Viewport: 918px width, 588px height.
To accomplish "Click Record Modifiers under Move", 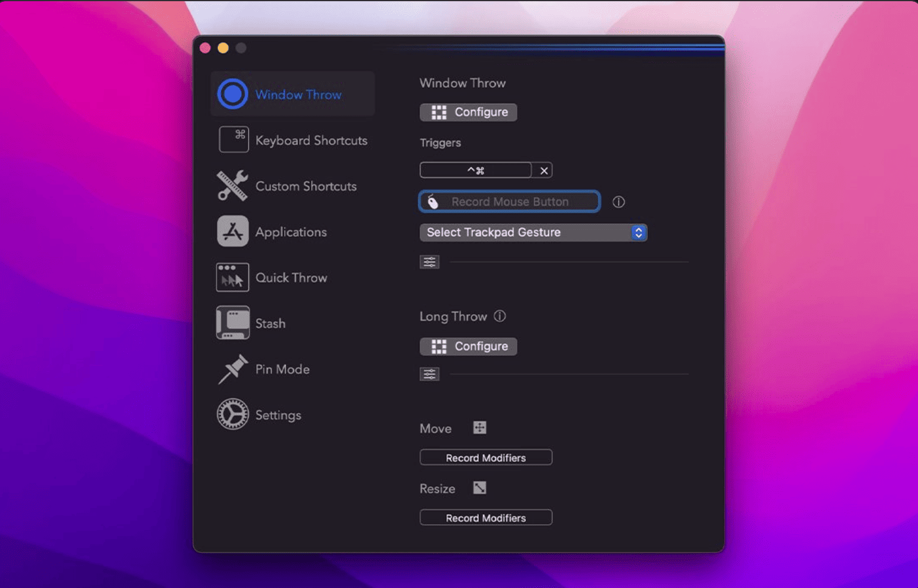I will pyautogui.click(x=486, y=457).
